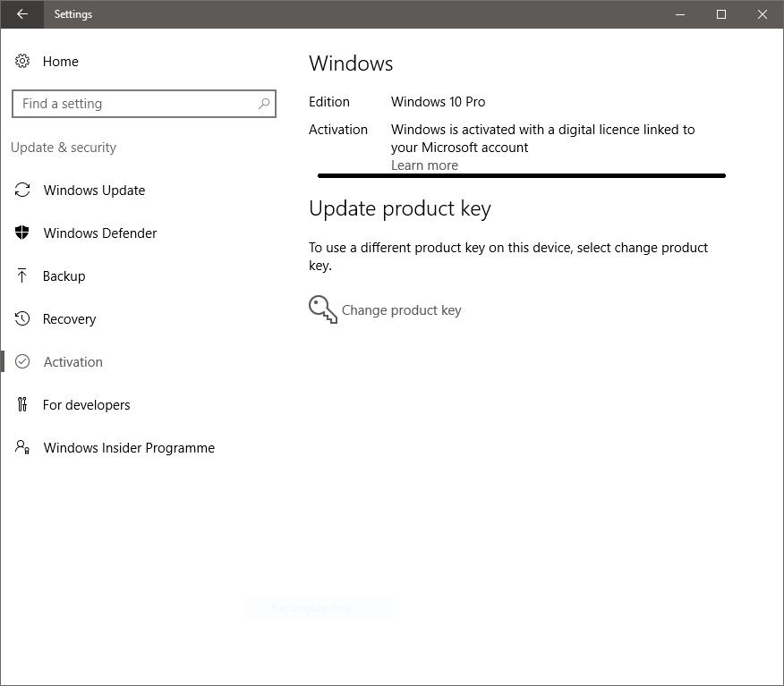The width and height of the screenshot is (784, 686).
Task: Minimize the Settings window
Action: pyautogui.click(x=680, y=14)
